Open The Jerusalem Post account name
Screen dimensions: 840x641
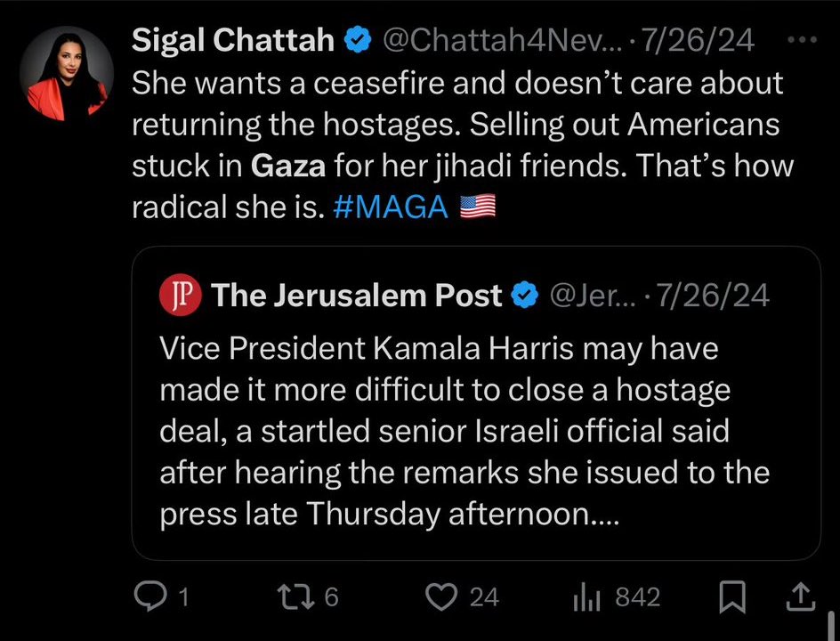356,295
